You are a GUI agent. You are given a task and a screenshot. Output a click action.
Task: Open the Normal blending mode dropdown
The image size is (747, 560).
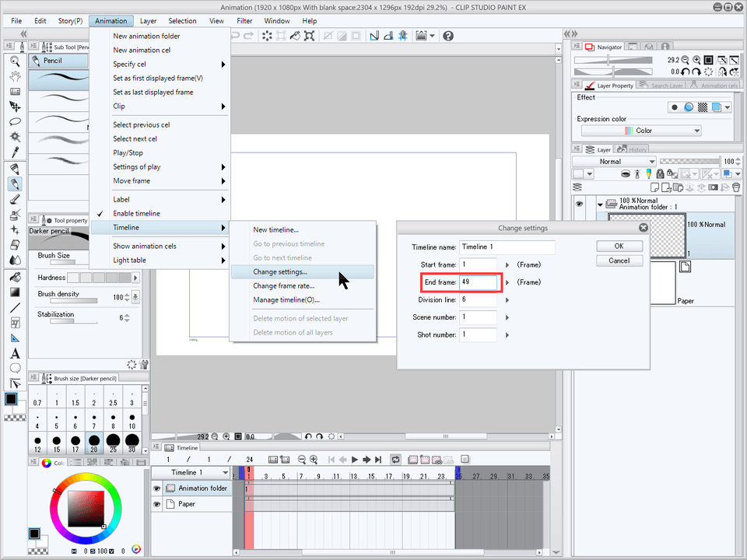point(614,161)
